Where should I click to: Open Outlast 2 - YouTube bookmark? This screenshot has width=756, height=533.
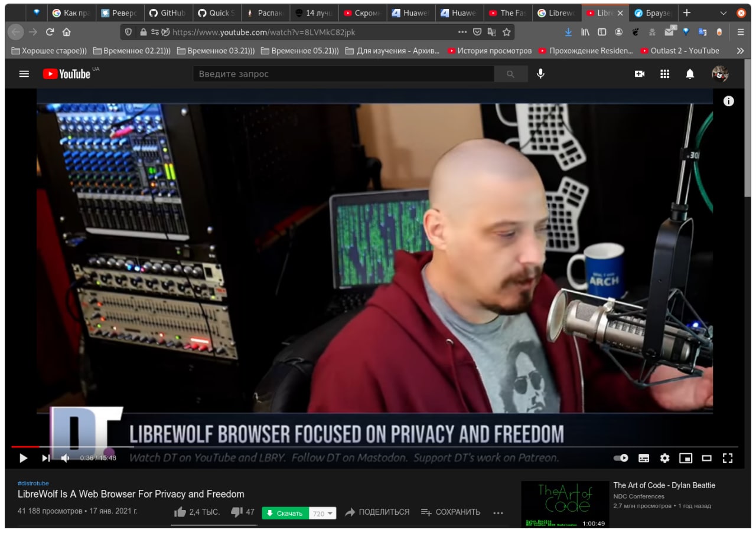click(x=680, y=51)
